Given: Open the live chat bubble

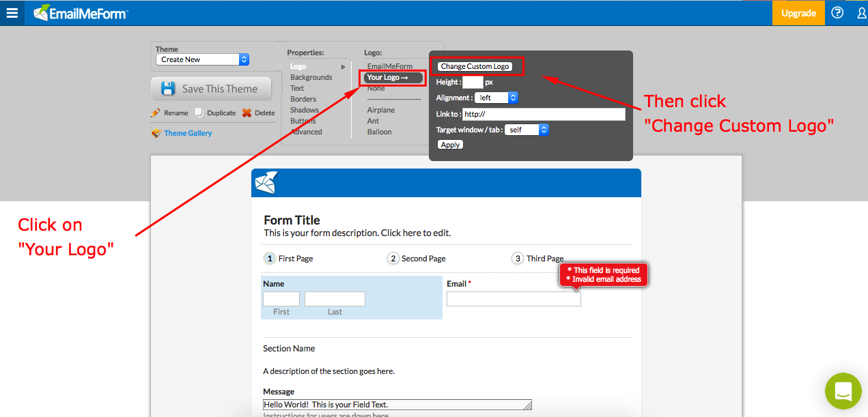Looking at the screenshot, I should tap(843, 391).
